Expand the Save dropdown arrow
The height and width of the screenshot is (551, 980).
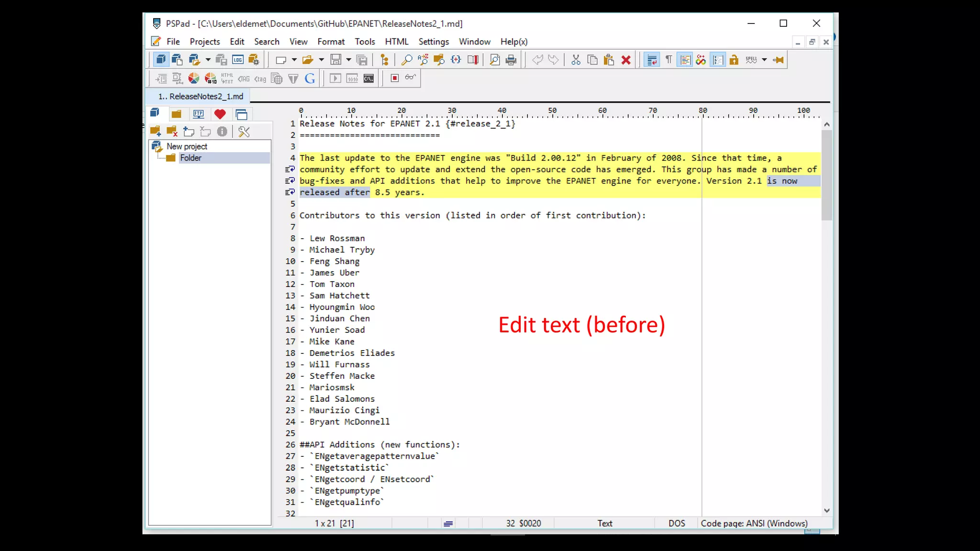point(348,60)
